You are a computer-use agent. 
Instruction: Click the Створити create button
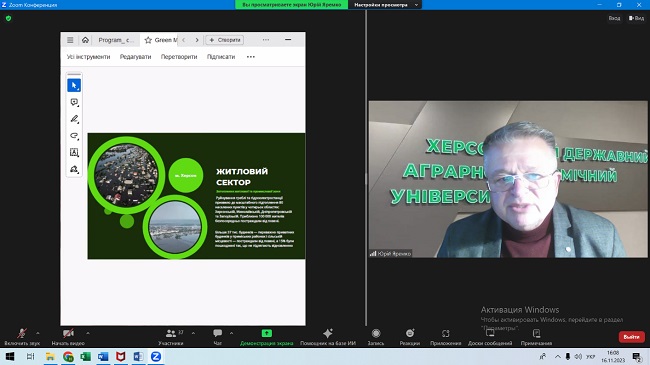224,40
